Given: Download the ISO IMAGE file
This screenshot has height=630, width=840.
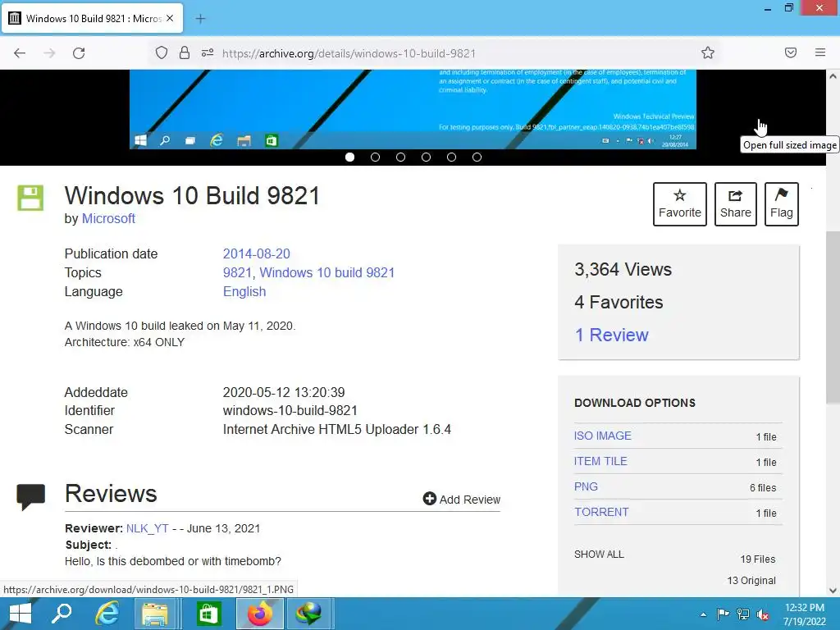Looking at the screenshot, I should 603,436.
